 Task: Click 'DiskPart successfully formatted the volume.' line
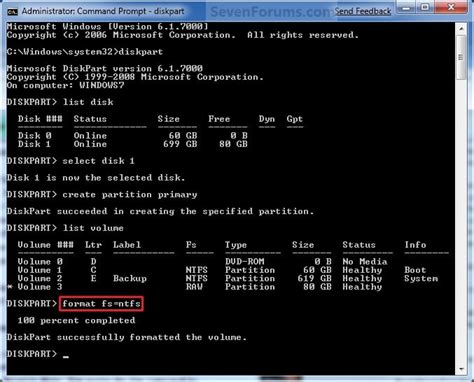127,337
